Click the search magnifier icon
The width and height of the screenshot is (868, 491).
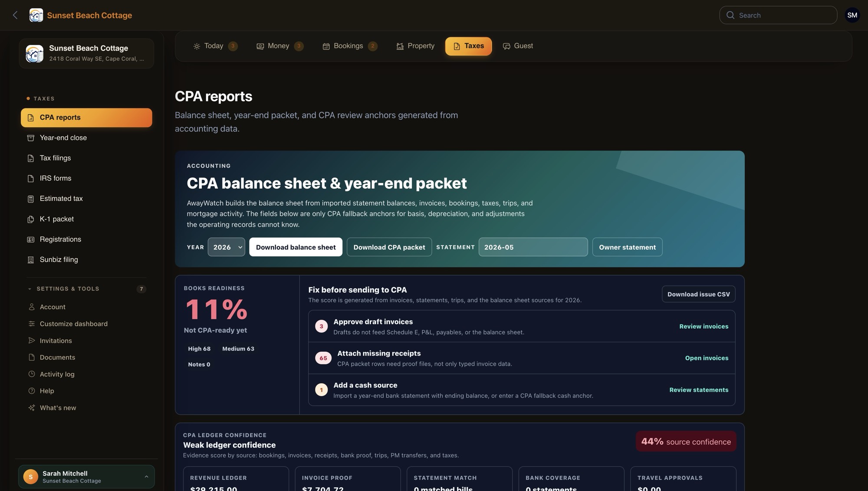pyautogui.click(x=730, y=15)
